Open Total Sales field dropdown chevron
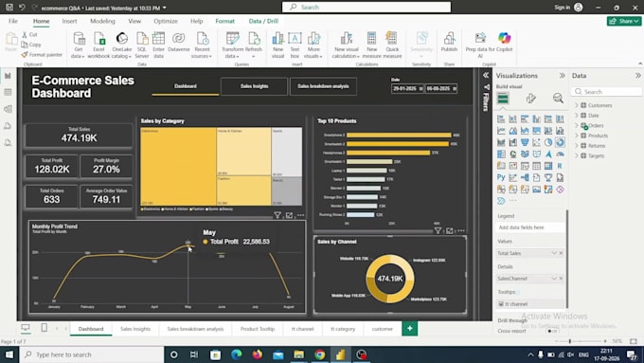 [x=554, y=253]
